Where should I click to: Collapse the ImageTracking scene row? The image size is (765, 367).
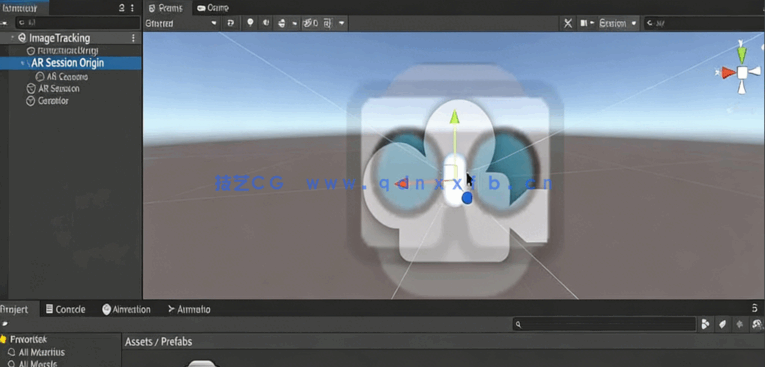(12, 38)
